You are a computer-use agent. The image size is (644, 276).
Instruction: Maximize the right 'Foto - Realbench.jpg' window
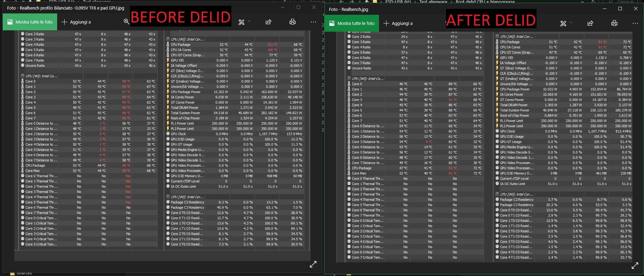[x=620, y=9]
